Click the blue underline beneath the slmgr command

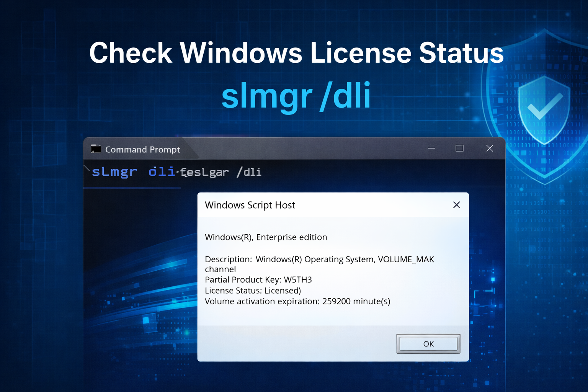132,188
